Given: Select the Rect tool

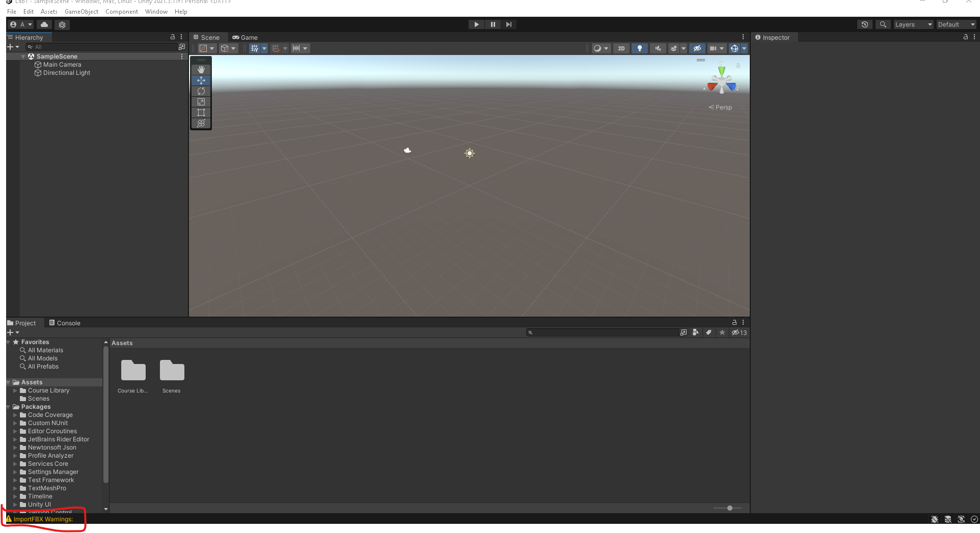Looking at the screenshot, I should [201, 113].
